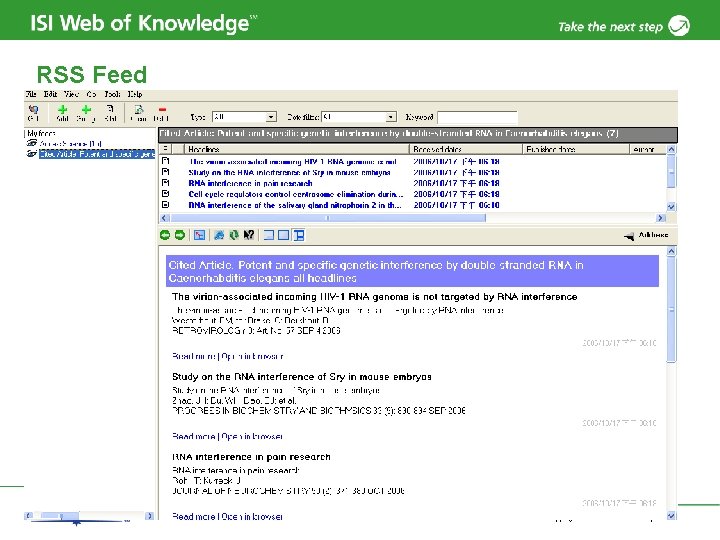Screen dimensions: 720x540
Task: Open the Help menu
Action: pos(135,94)
